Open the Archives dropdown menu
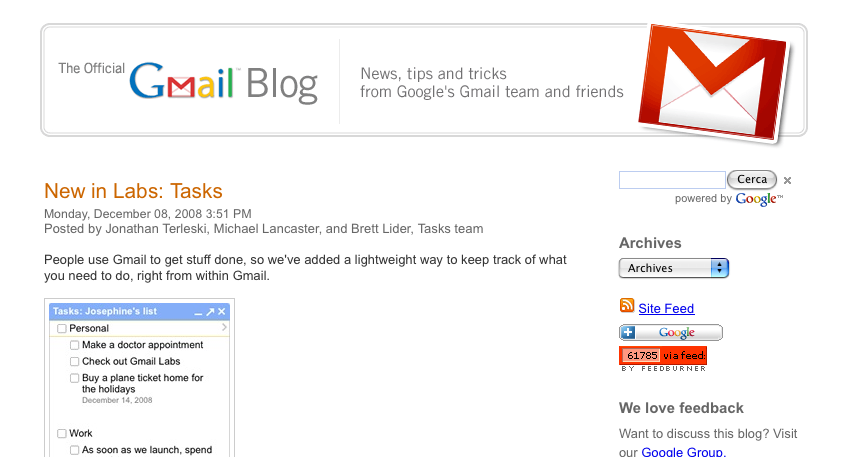Screen dimensions: 844x457 coord(674,268)
